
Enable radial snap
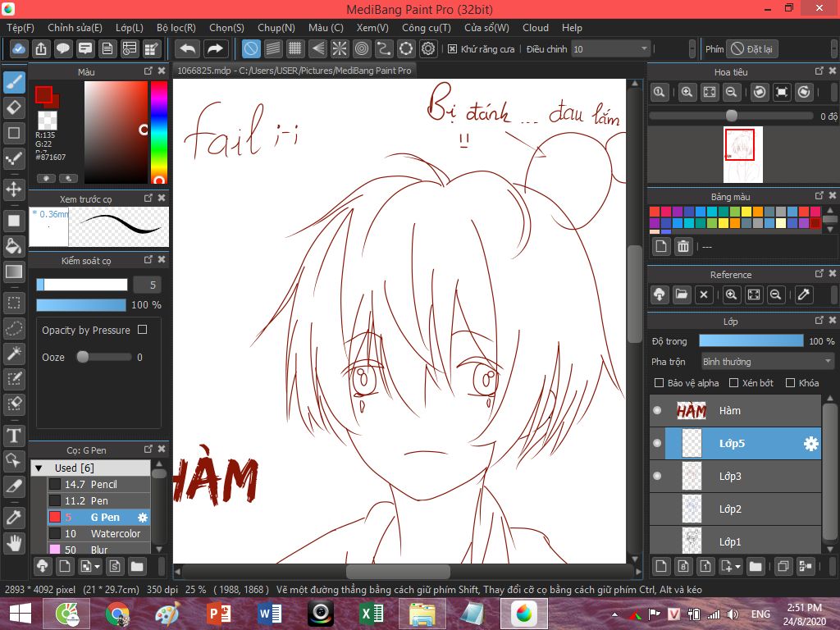(x=339, y=48)
